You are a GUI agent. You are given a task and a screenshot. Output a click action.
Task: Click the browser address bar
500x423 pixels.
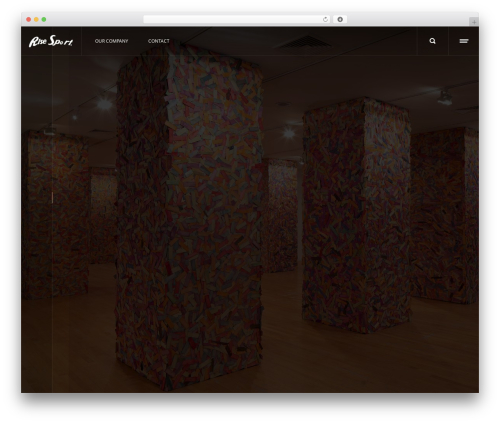[237, 19]
